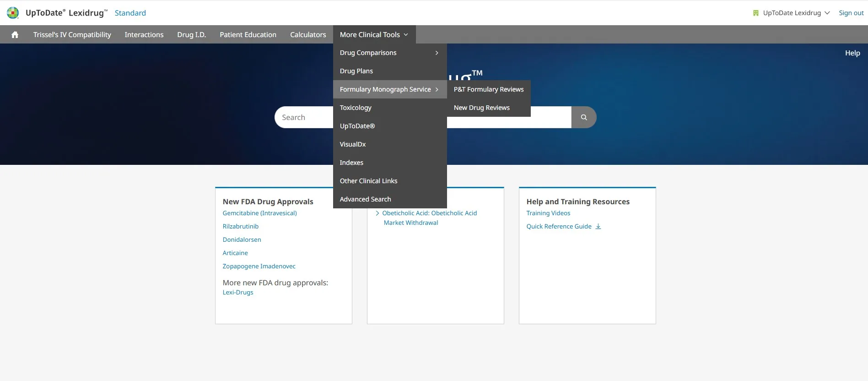Open Zopapogene Imadenovec link
This screenshot has height=381, width=868.
pos(259,266)
